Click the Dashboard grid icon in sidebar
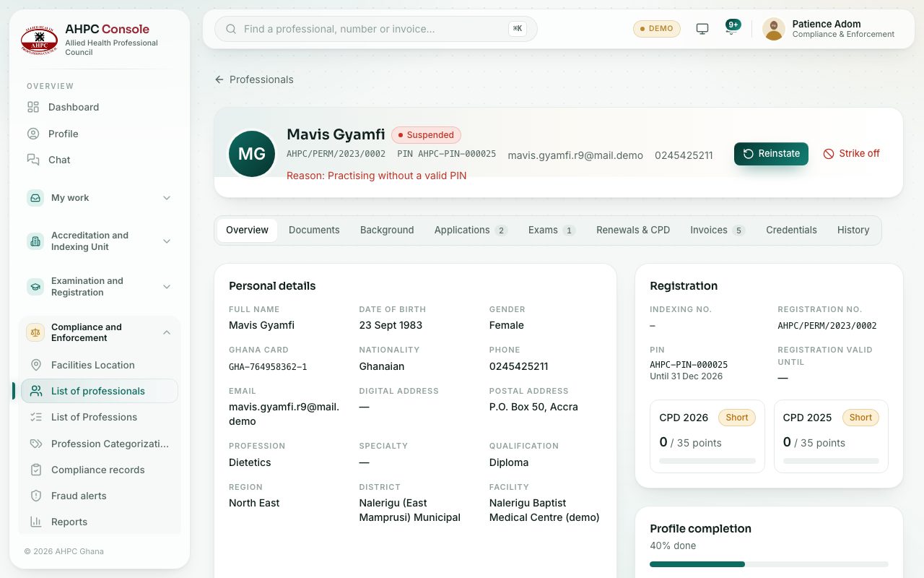This screenshot has height=578, width=924. [33, 107]
